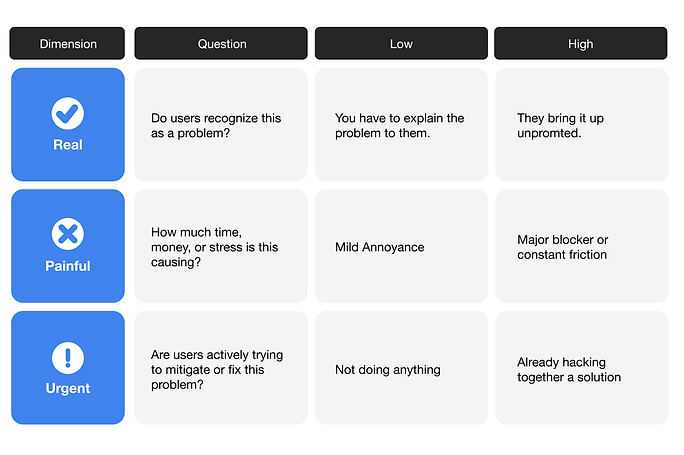Click "Are users actively trying to mitigate" cell
The height and width of the screenshot is (455, 684).
(x=221, y=369)
